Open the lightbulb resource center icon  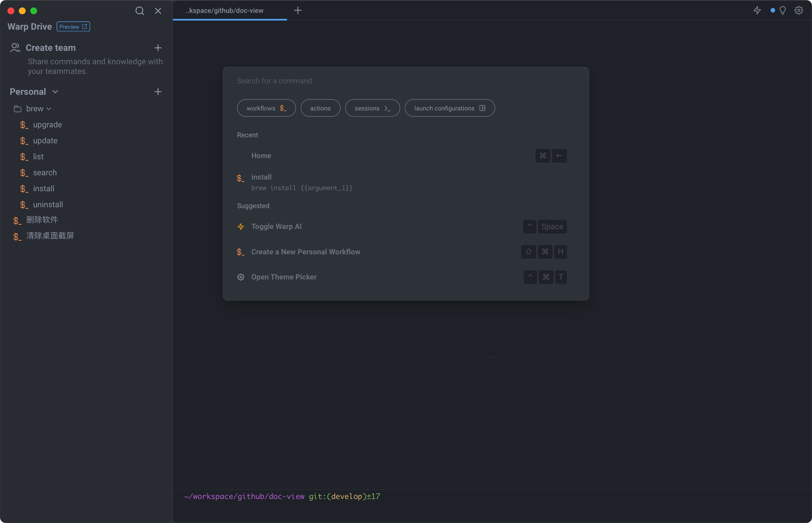coord(783,11)
